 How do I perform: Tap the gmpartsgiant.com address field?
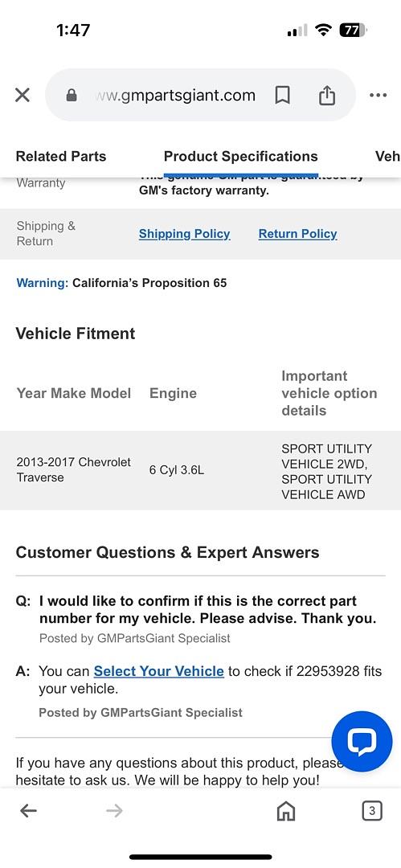click(x=175, y=95)
